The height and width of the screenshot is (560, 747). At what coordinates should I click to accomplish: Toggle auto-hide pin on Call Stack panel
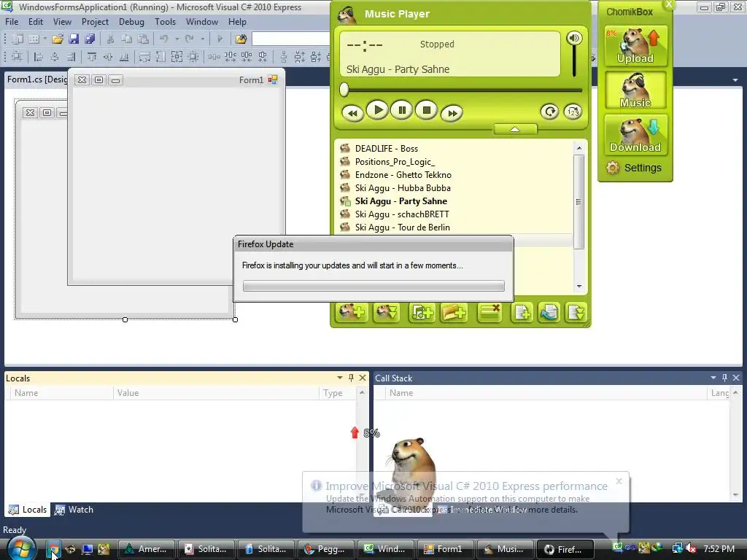pyautogui.click(x=724, y=378)
